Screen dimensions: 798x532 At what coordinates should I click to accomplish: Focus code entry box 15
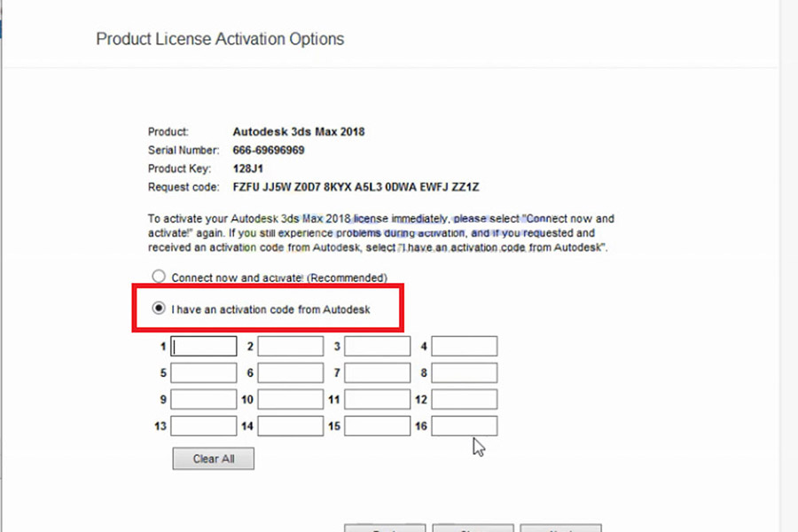point(378,426)
